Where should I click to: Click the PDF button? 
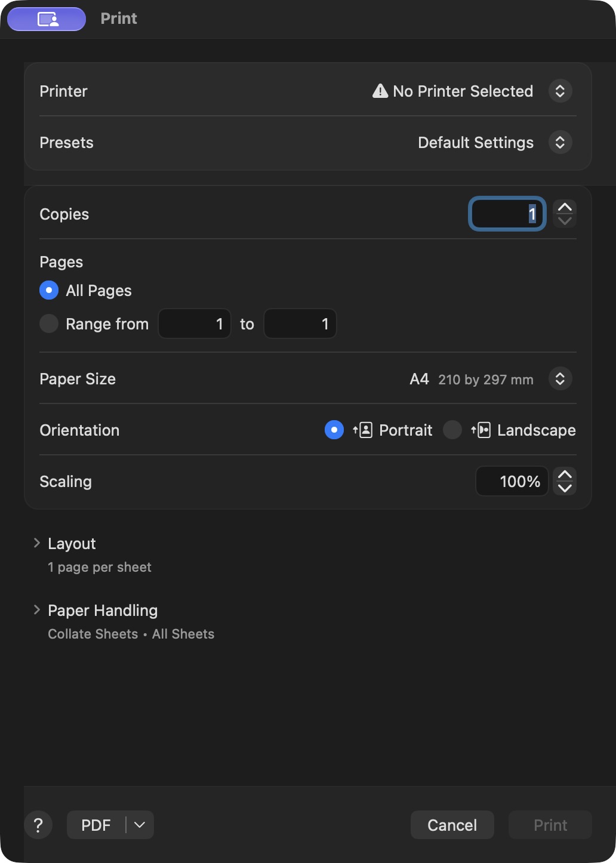96,825
